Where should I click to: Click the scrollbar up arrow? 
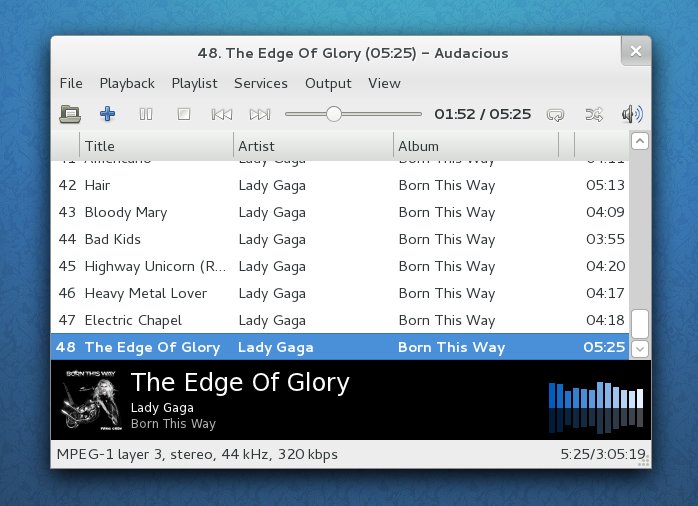(x=640, y=142)
